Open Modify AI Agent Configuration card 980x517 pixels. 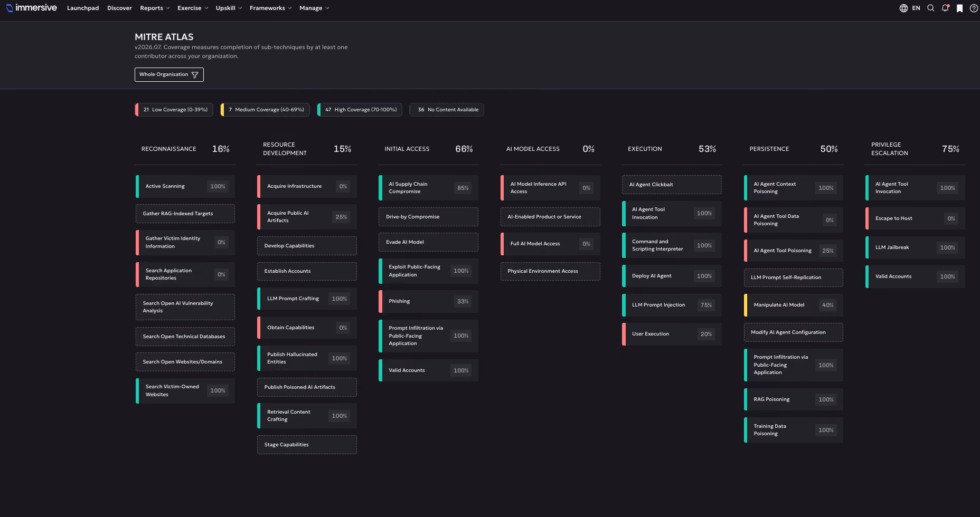793,332
